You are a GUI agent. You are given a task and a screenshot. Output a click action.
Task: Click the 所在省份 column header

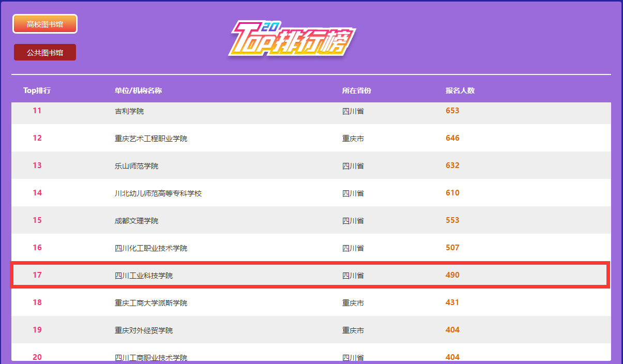coord(356,90)
